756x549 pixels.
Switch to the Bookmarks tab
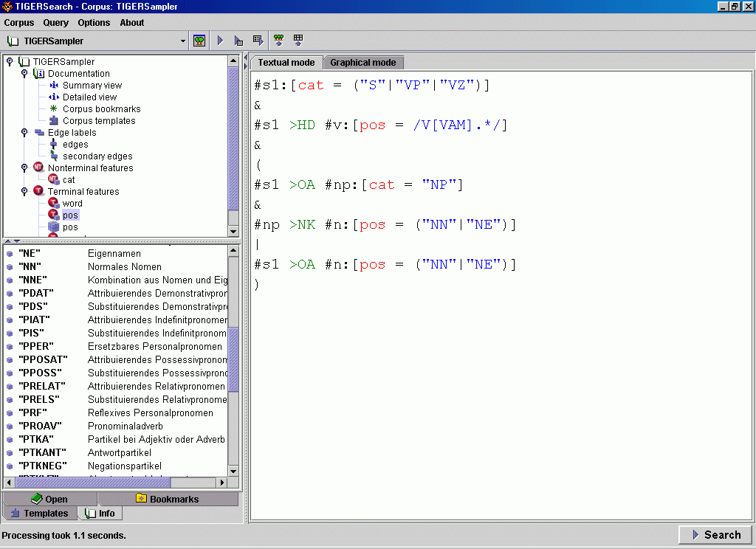168,499
